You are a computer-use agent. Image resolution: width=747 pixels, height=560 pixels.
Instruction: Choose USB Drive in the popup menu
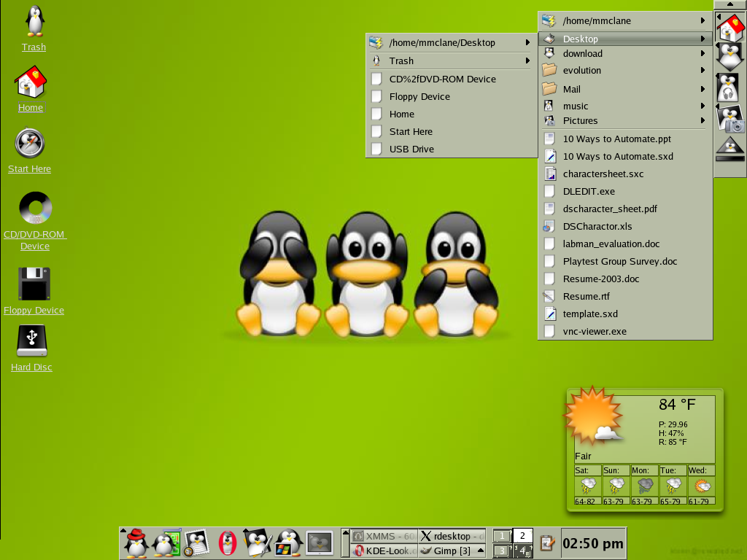click(x=451, y=149)
